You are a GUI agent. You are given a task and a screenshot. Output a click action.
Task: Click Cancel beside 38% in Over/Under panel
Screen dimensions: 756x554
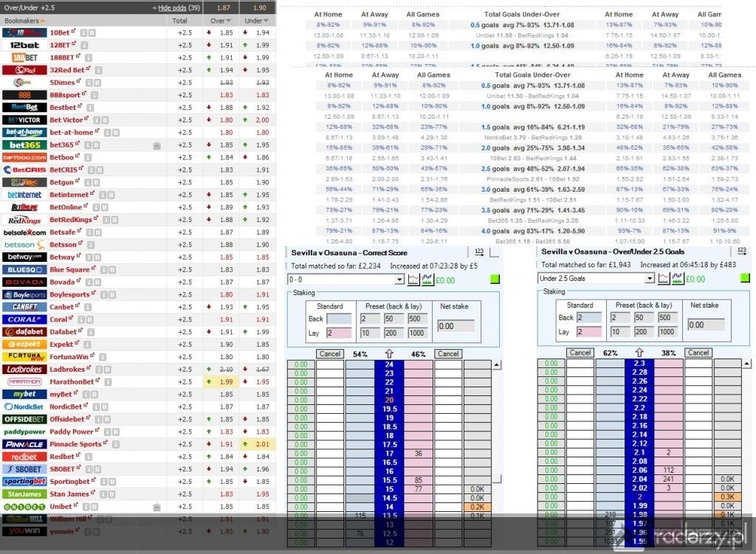[x=698, y=353]
